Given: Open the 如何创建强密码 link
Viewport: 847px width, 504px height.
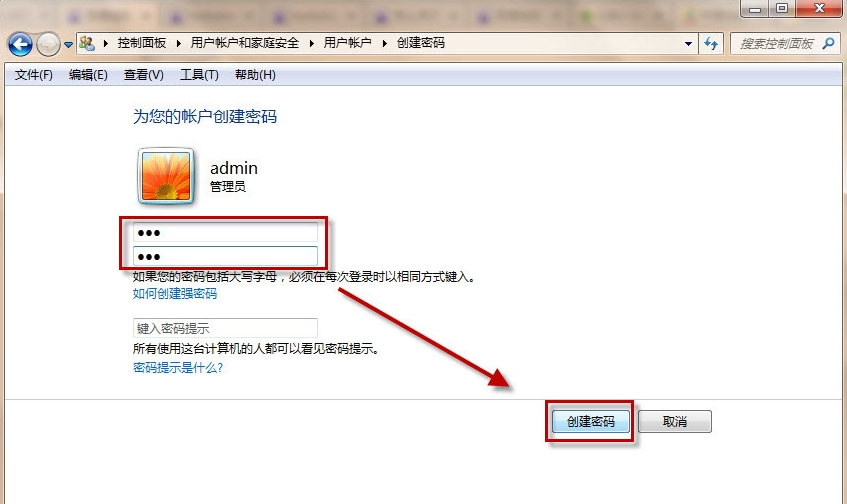Looking at the screenshot, I should click(x=175, y=294).
